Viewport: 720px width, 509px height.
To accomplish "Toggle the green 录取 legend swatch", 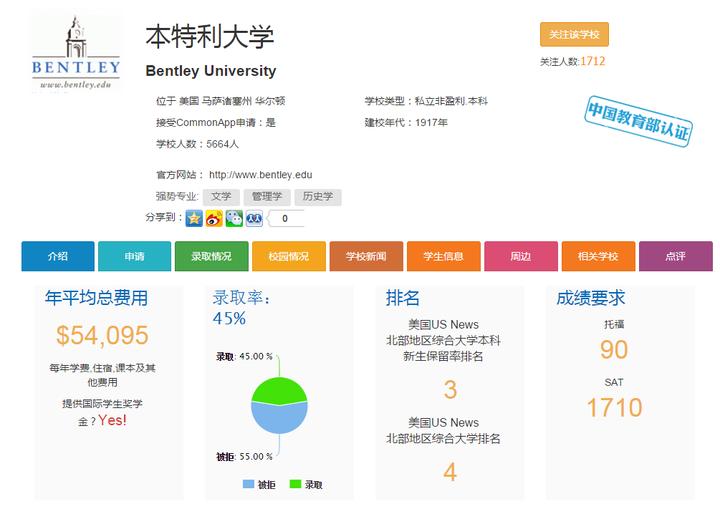I will (295, 484).
